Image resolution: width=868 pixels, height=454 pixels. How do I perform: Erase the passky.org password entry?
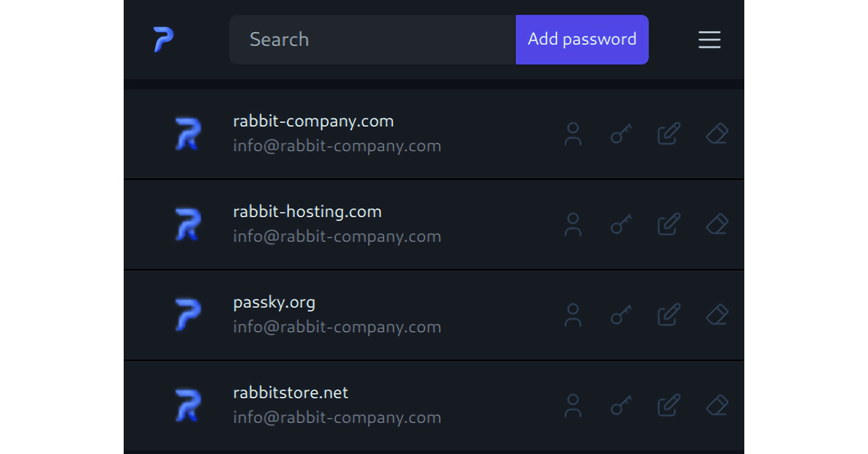pos(716,314)
